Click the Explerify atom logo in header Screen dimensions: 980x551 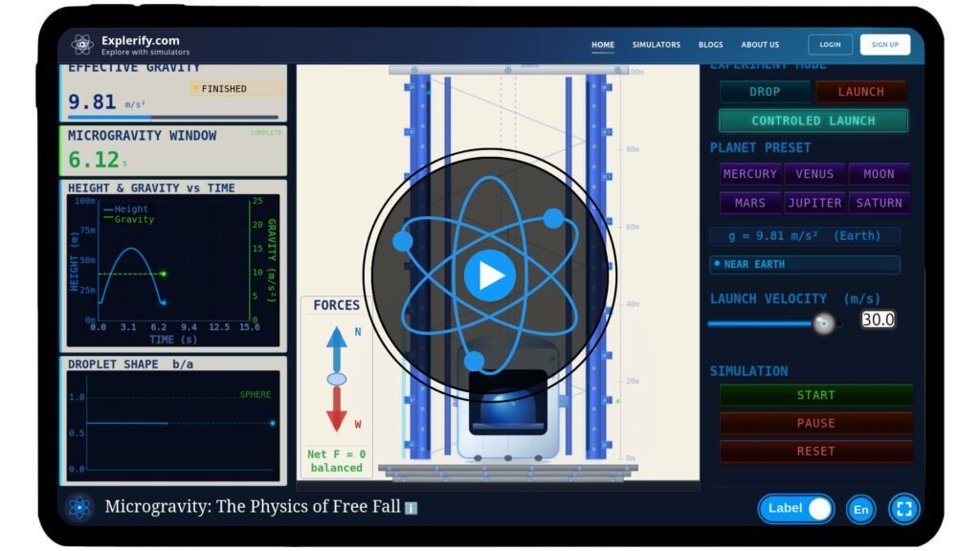81,44
